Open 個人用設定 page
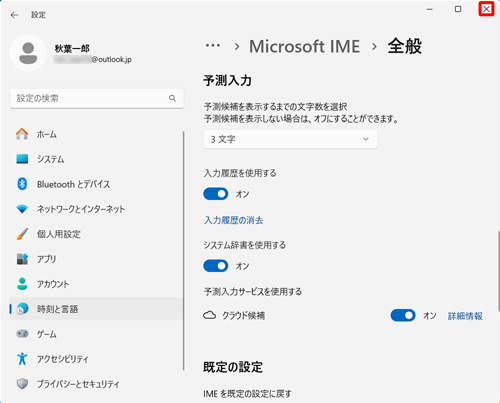500x403 pixels. (97, 234)
